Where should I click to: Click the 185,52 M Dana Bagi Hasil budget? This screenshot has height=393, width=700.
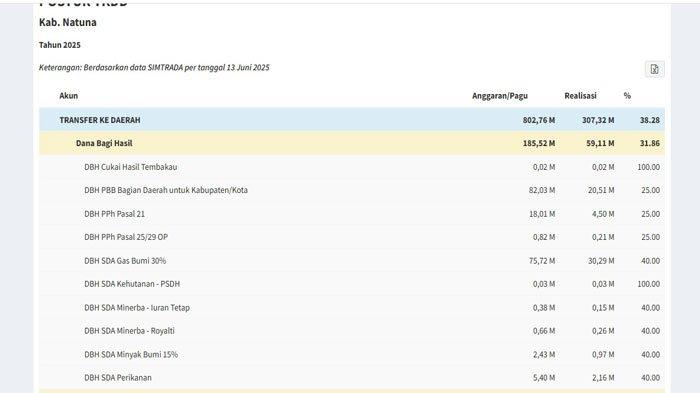tap(539, 143)
